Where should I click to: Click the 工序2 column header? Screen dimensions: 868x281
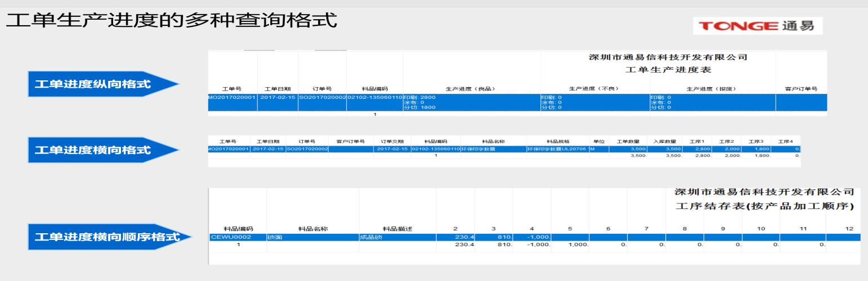727,141
